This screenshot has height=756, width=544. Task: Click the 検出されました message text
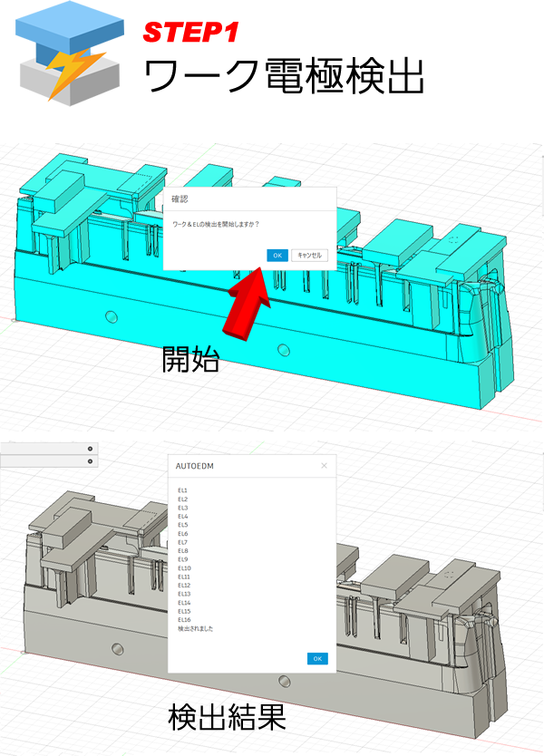pyautogui.click(x=196, y=629)
